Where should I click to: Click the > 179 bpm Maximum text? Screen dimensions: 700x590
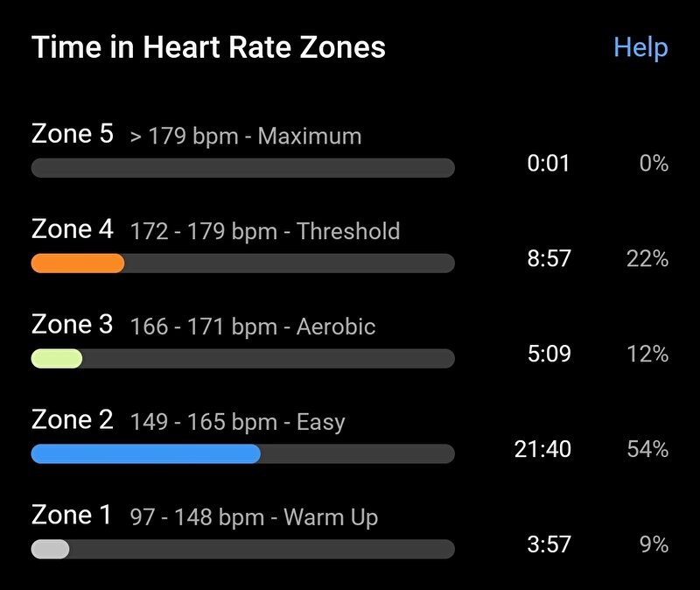tap(246, 136)
